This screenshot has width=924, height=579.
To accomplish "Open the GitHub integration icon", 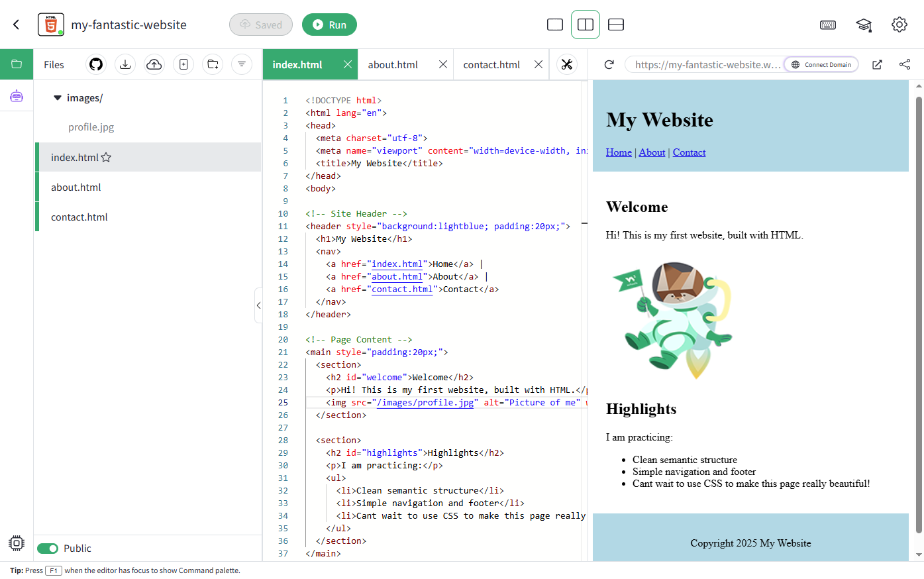I will [x=95, y=64].
